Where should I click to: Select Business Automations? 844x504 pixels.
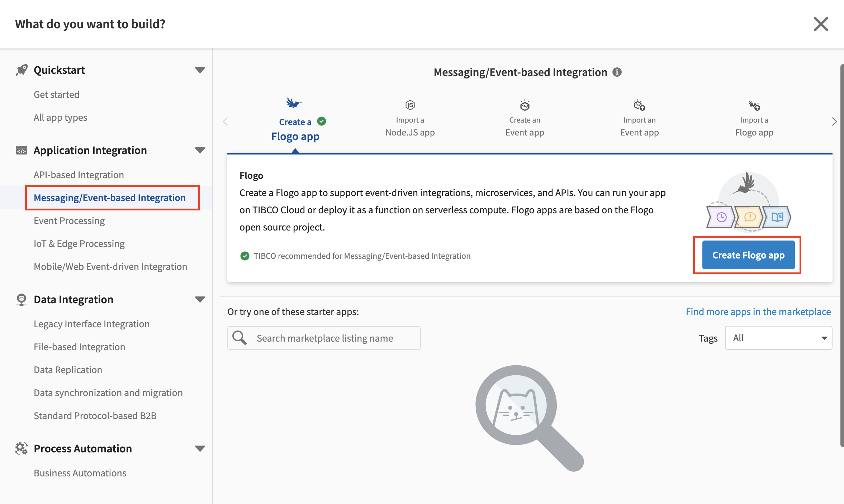tap(80, 473)
